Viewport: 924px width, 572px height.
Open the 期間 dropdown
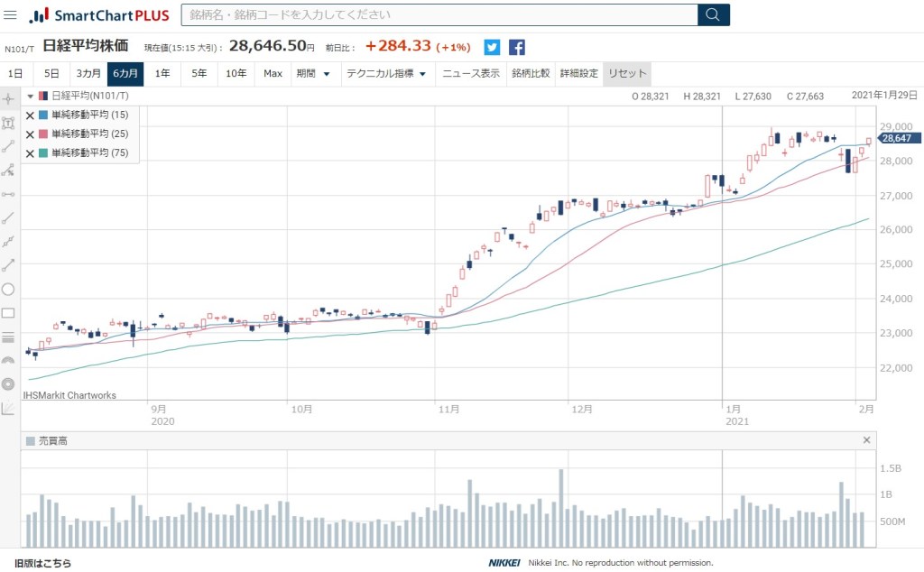coord(313,74)
